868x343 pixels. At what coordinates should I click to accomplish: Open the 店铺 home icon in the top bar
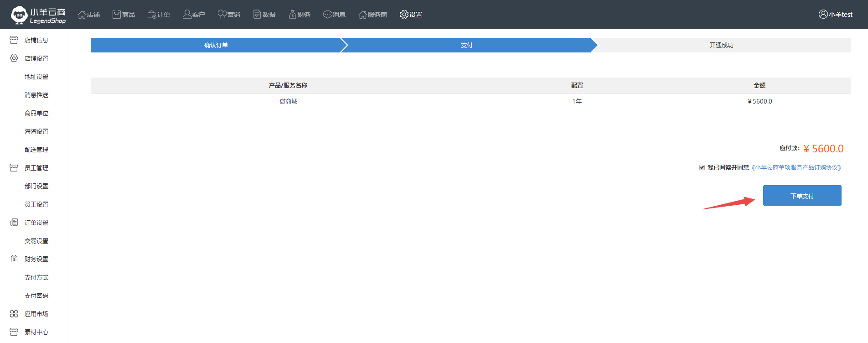click(x=82, y=15)
